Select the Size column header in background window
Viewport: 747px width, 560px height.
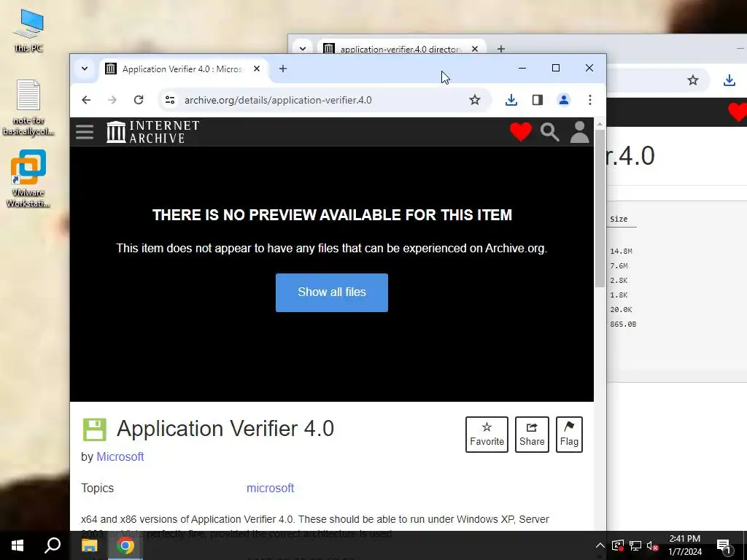[x=619, y=219]
